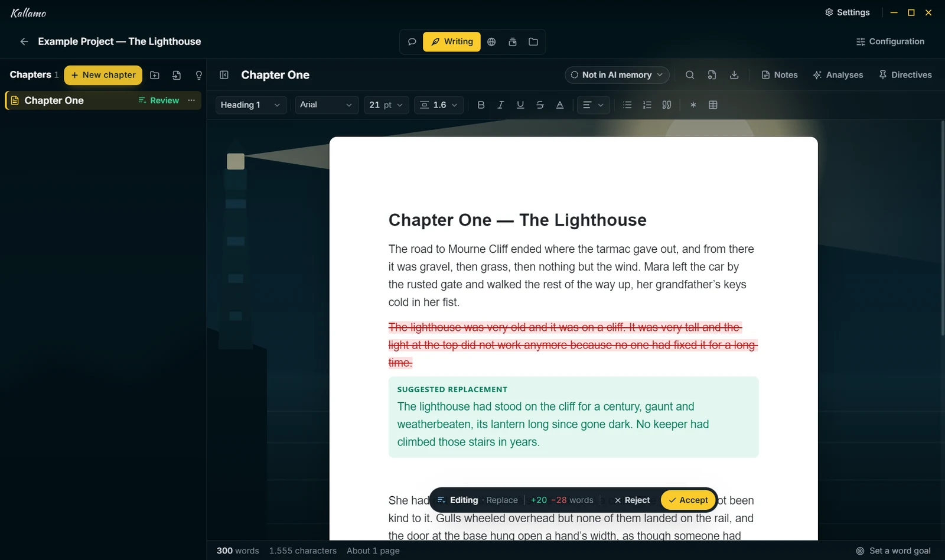Click the "+20" added words count
This screenshot has height=560, width=945.
(x=539, y=500)
